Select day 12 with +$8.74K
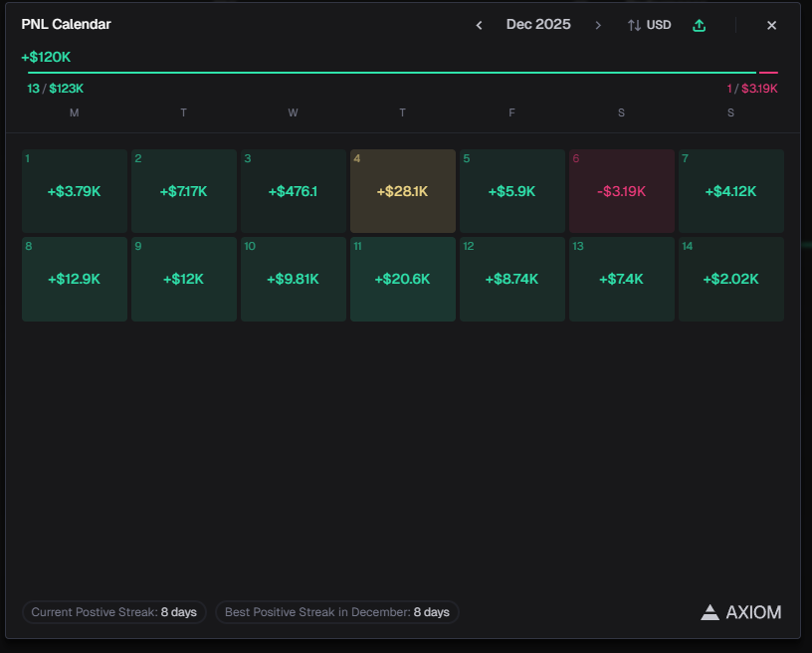 pyautogui.click(x=512, y=279)
